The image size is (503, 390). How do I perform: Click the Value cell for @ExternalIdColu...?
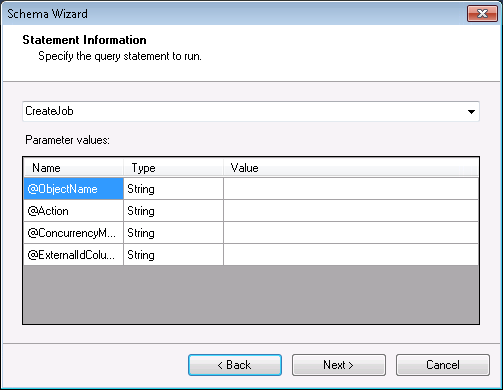(x=351, y=255)
